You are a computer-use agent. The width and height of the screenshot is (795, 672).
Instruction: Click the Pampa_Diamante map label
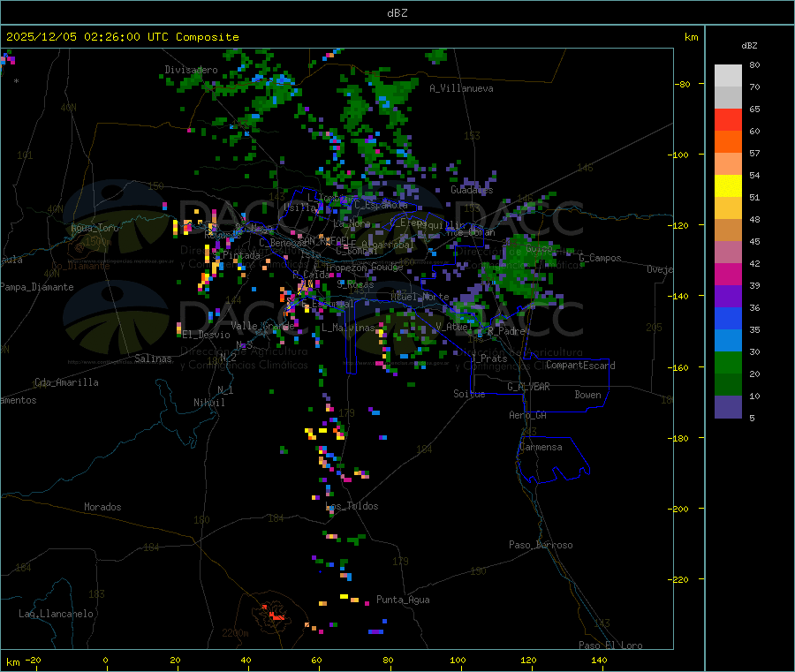click(x=36, y=287)
